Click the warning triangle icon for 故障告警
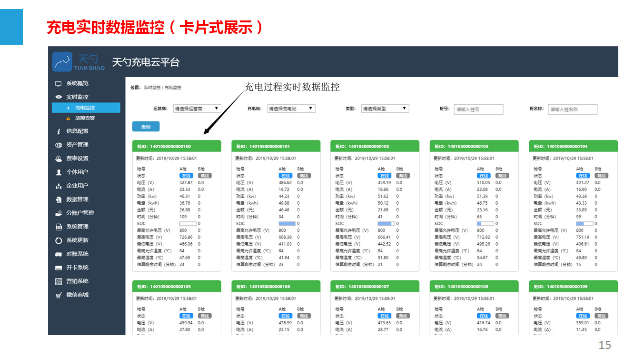Viewport: 644px width, 358px height. [68, 118]
